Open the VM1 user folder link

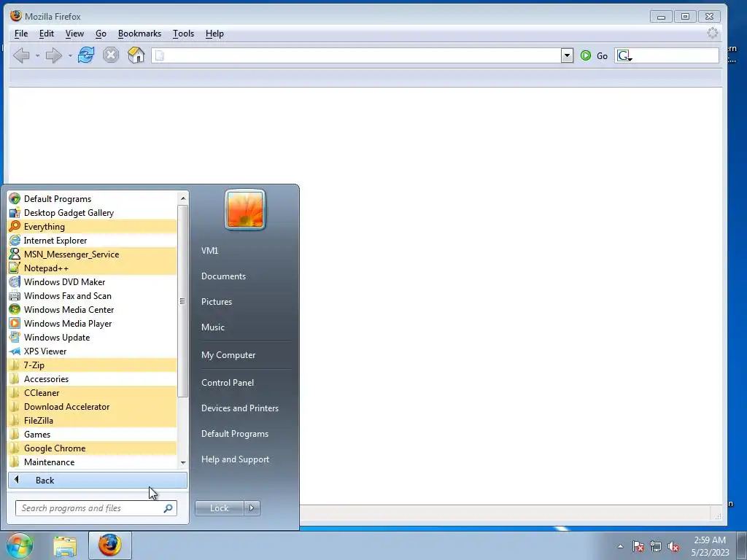coord(209,251)
